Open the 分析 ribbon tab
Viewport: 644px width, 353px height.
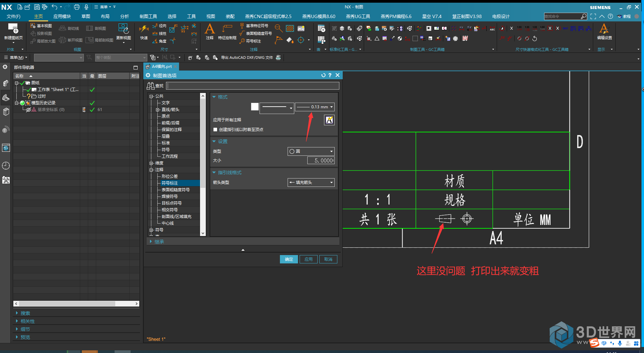coord(125,16)
